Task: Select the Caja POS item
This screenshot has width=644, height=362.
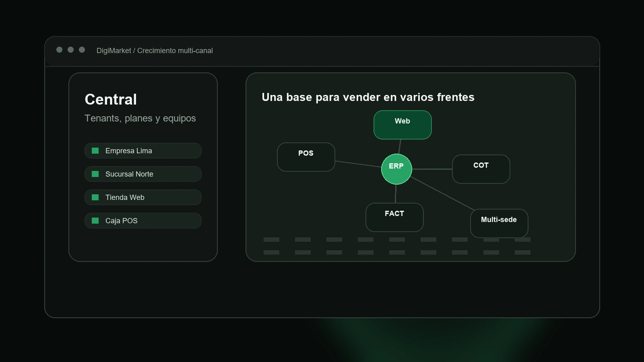Action: [143, 221]
